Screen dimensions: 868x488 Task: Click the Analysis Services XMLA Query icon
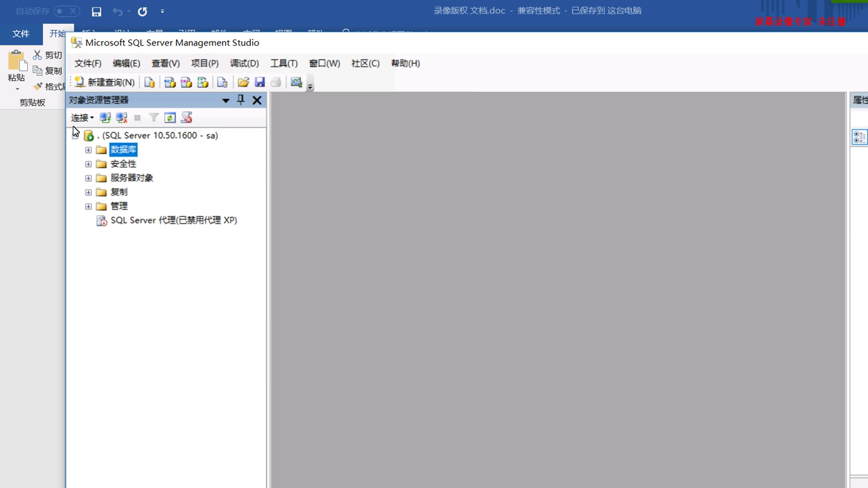click(202, 82)
